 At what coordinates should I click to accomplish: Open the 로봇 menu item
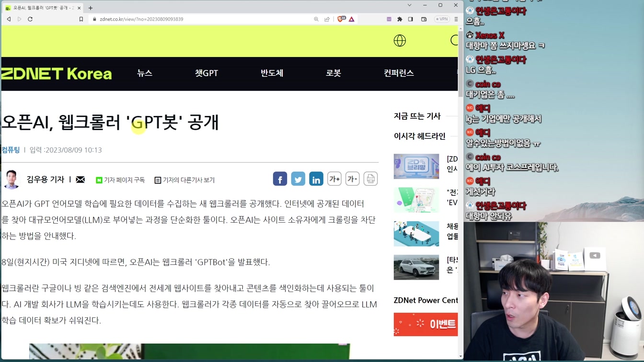point(333,73)
